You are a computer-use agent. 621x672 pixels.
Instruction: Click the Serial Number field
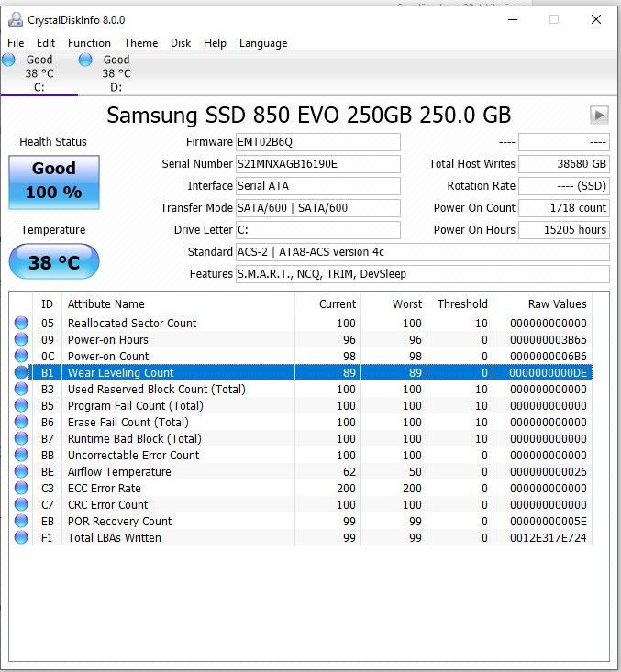click(x=318, y=164)
